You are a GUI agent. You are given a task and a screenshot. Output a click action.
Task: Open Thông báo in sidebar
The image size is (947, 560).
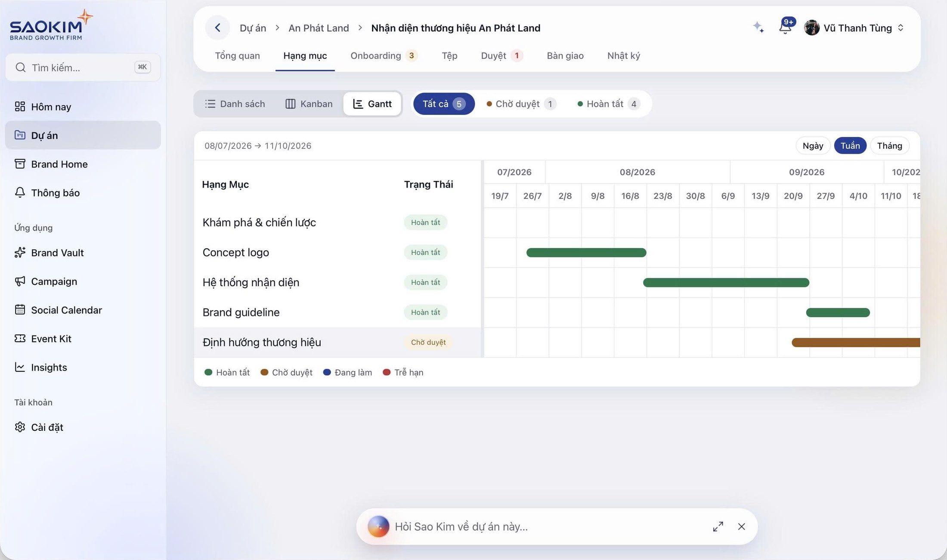[x=83, y=192]
